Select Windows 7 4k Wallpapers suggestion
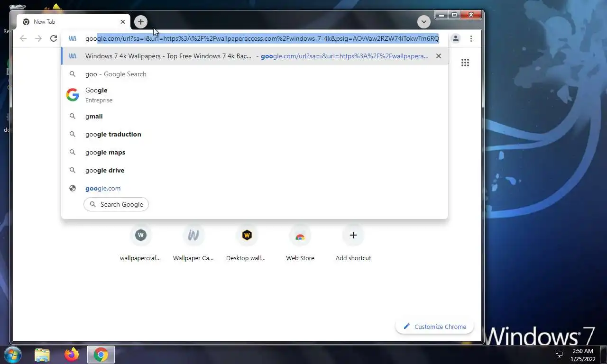The width and height of the screenshot is (607, 364). coord(255,56)
